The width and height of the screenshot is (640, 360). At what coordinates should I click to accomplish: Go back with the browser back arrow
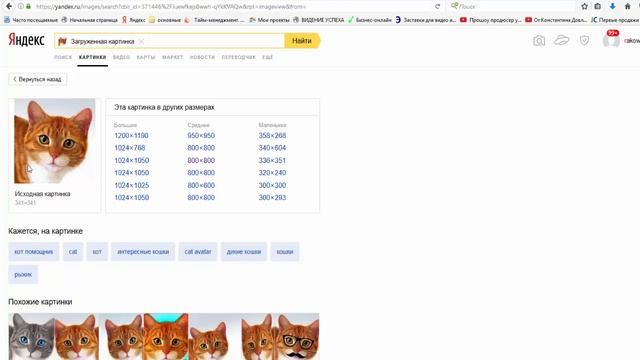pos(9,6)
